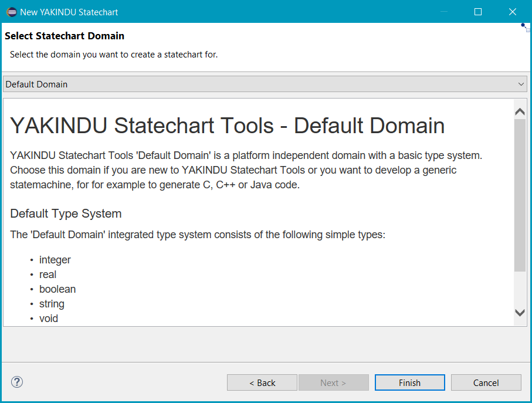Viewport: 532px width, 403px height.
Task: Click the description scrollbar down arrow
Action: [x=520, y=313]
